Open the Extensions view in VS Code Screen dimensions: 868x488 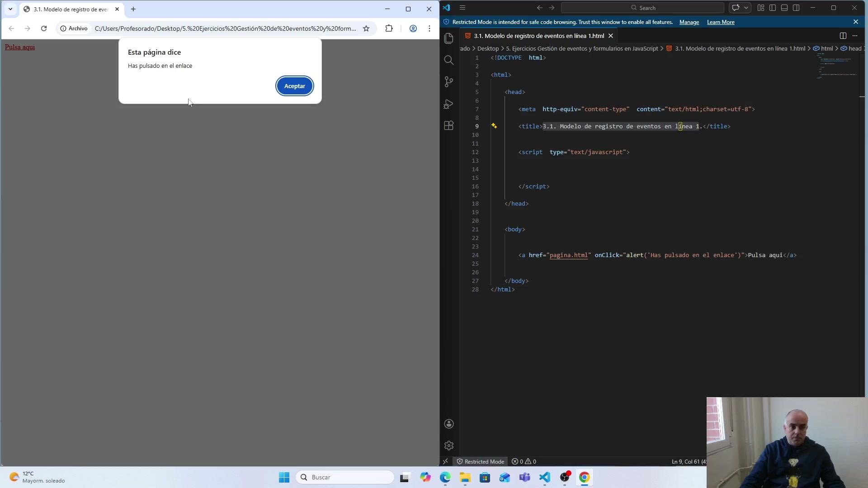point(449,126)
